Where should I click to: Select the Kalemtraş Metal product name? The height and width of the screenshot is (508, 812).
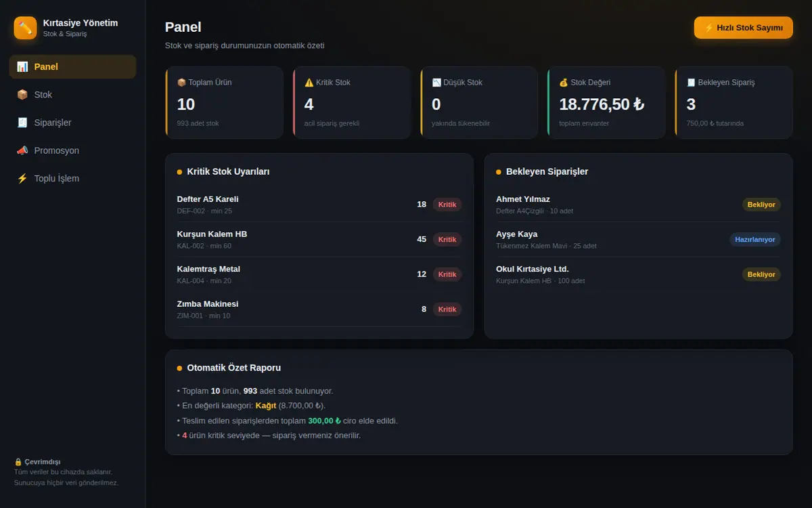click(208, 269)
